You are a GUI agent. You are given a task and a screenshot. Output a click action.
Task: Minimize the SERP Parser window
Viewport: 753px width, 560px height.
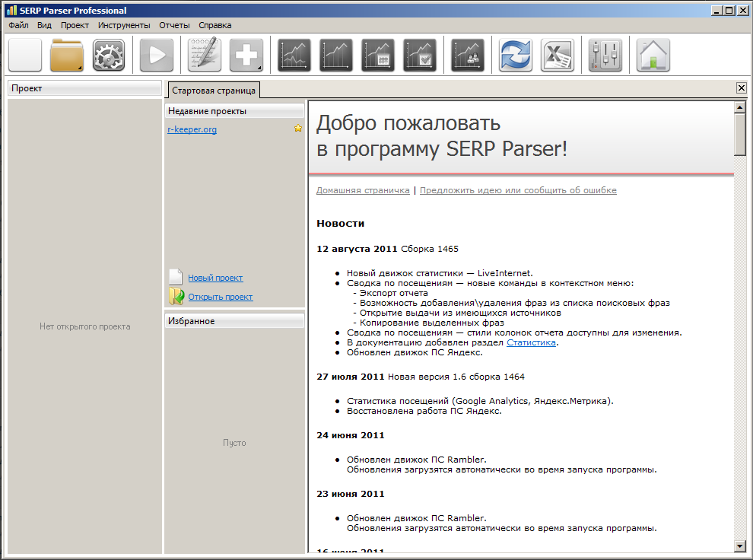click(717, 11)
